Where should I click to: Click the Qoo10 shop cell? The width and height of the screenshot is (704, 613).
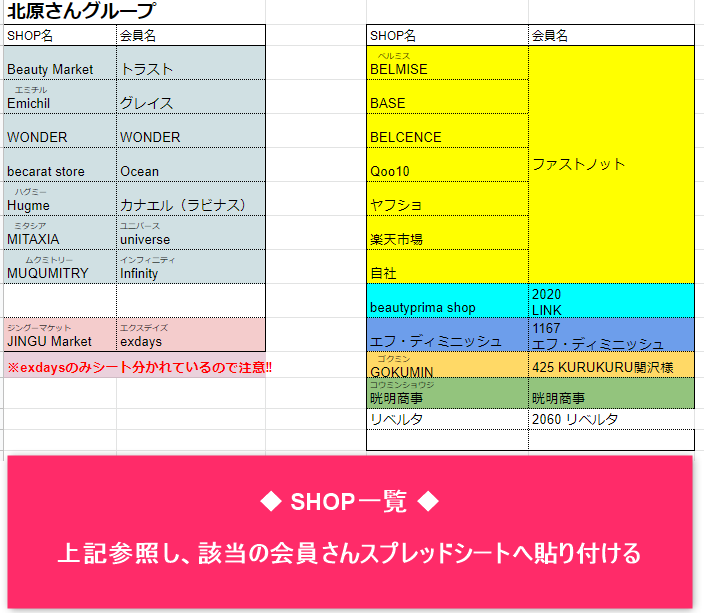pyautogui.click(x=447, y=164)
